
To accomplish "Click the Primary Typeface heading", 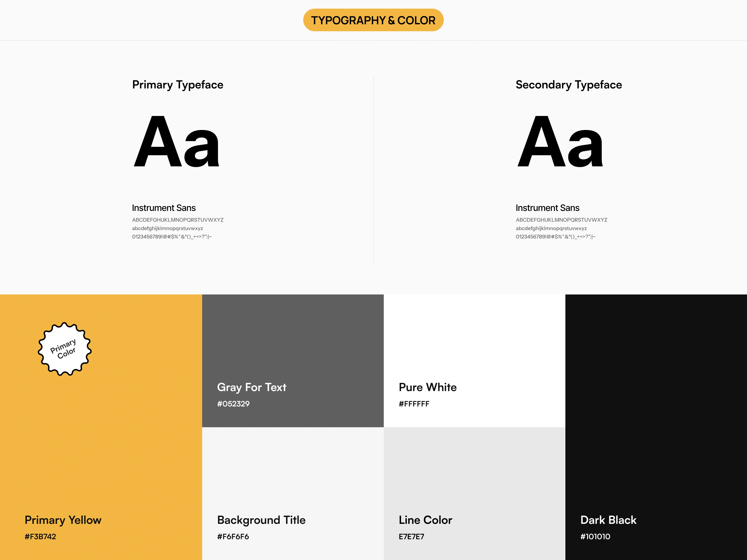I will pyautogui.click(x=178, y=85).
